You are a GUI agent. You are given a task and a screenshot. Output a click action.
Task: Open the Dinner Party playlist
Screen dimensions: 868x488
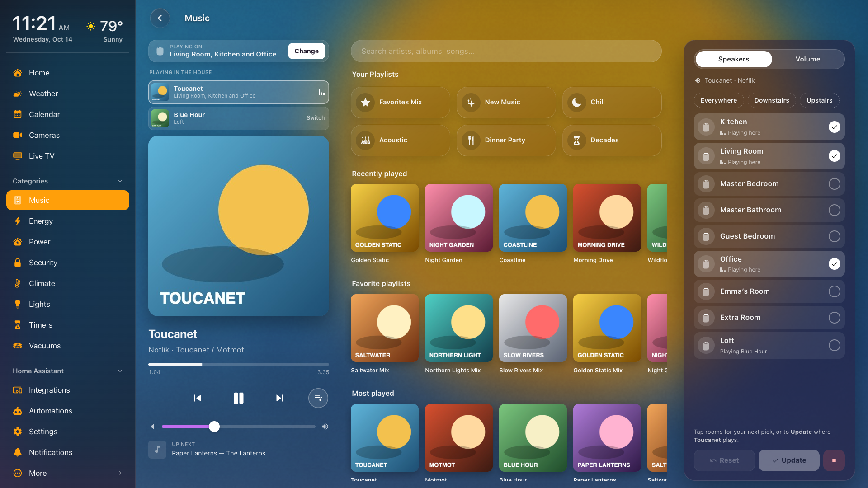tap(506, 141)
